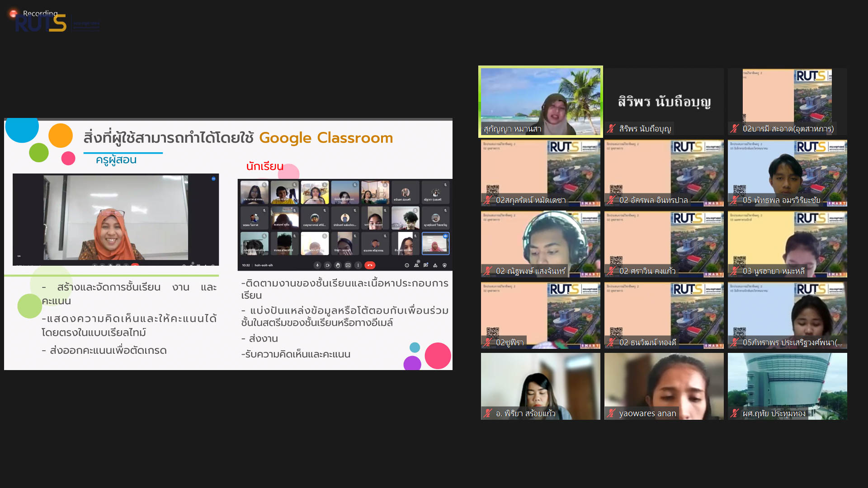Click name label 02 อัครพล อินทรปาล

tap(653, 200)
